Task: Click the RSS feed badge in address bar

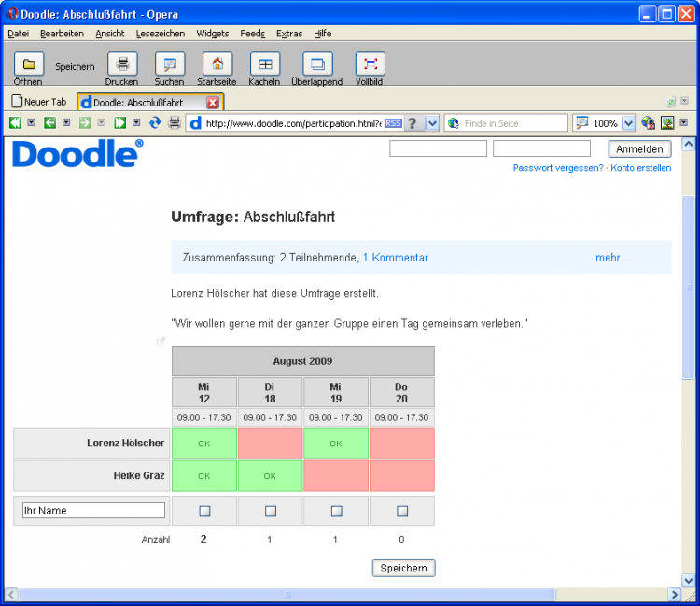Action: (393, 123)
